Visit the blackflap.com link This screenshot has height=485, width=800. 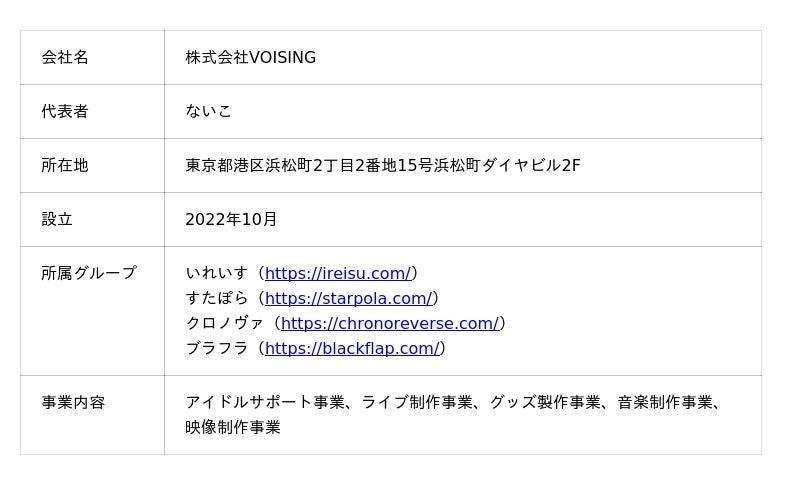click(x=351, y=348)
